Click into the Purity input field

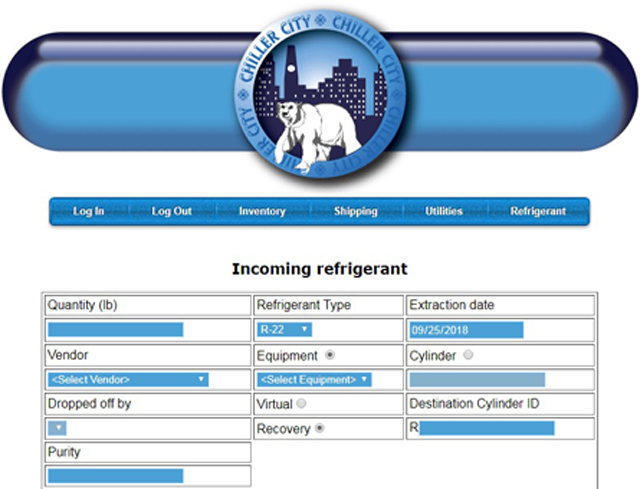116,476
